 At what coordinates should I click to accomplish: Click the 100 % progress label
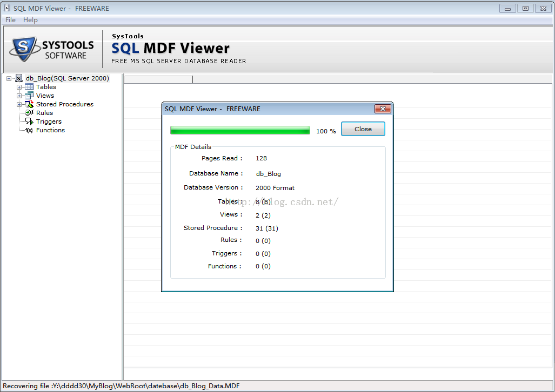click(x=326, y=131)
